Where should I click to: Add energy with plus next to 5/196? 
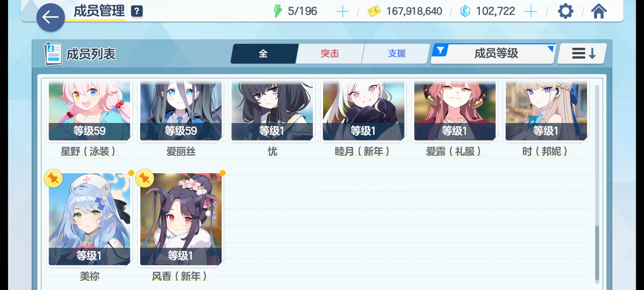342,11
